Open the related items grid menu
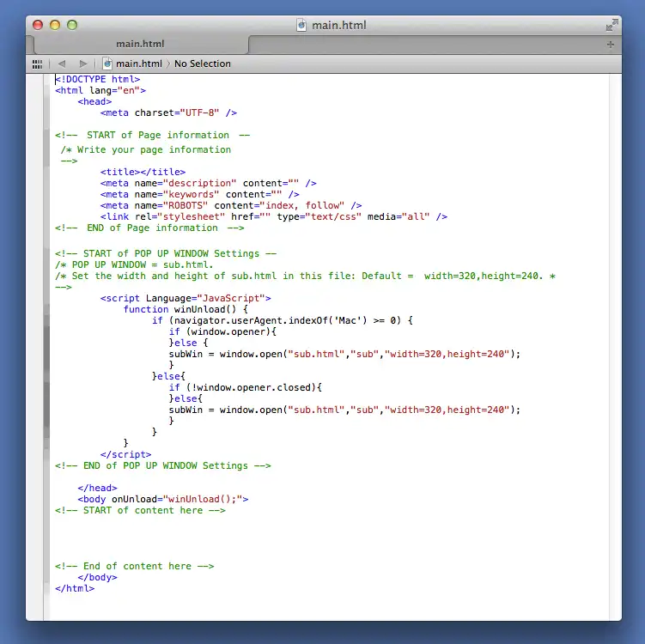 [37, 64]
